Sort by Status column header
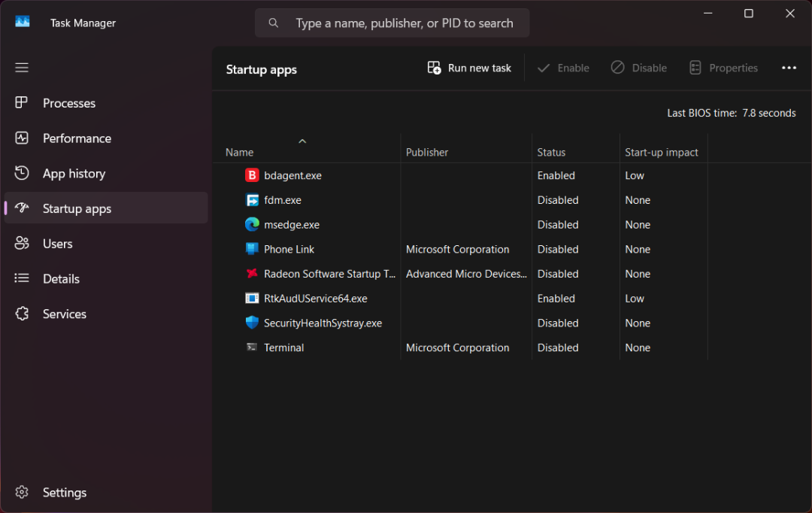Screen dimensions: 812x513 pyautogui.click(x=551, y=152)
